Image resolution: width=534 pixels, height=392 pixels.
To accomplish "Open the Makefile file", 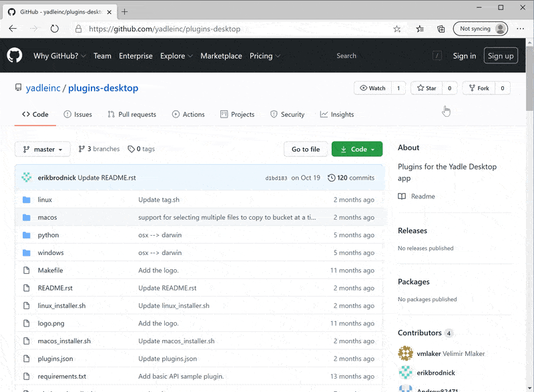I will click(x=51, y=270).
